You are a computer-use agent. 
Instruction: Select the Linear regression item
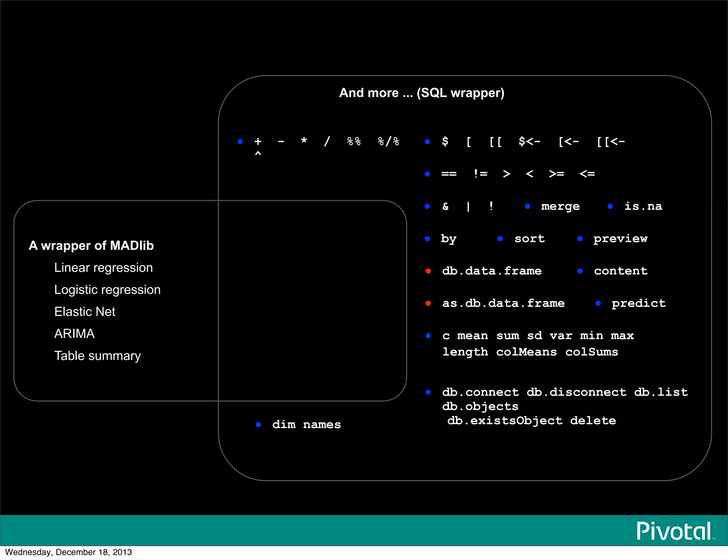tap(103, 268)
